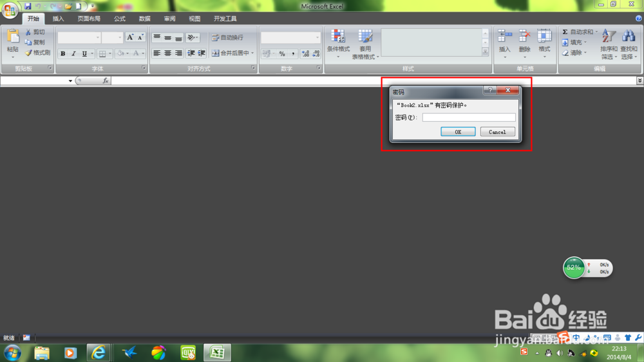Apply percent style format
The width and height of the screenshot is (644, 362).
282,53
